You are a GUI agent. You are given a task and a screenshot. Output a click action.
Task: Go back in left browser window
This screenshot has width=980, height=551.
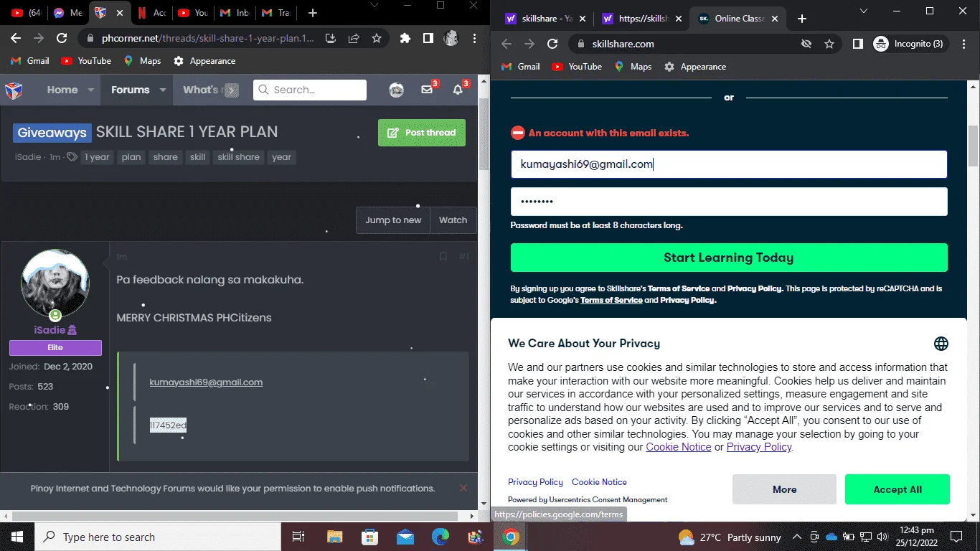[x=16, y=38]
